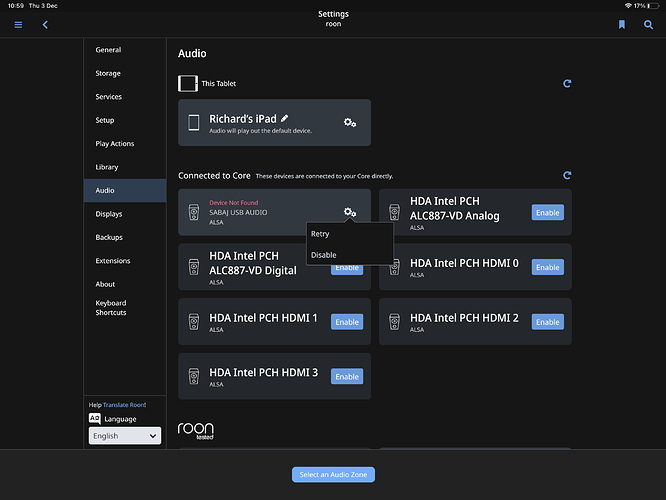Enable HDA Intel PCH HDMI 3
666x500 pixels.
coord(347,376)
